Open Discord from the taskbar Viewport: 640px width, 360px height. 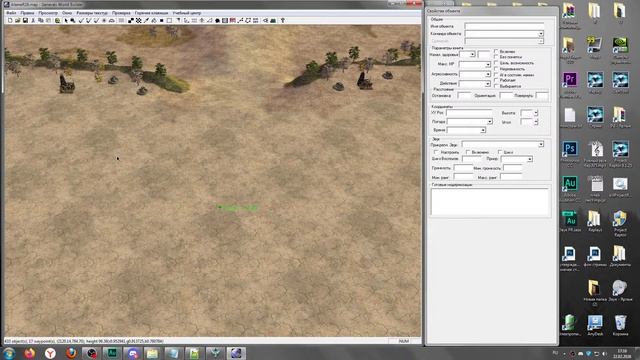point(133,353)
